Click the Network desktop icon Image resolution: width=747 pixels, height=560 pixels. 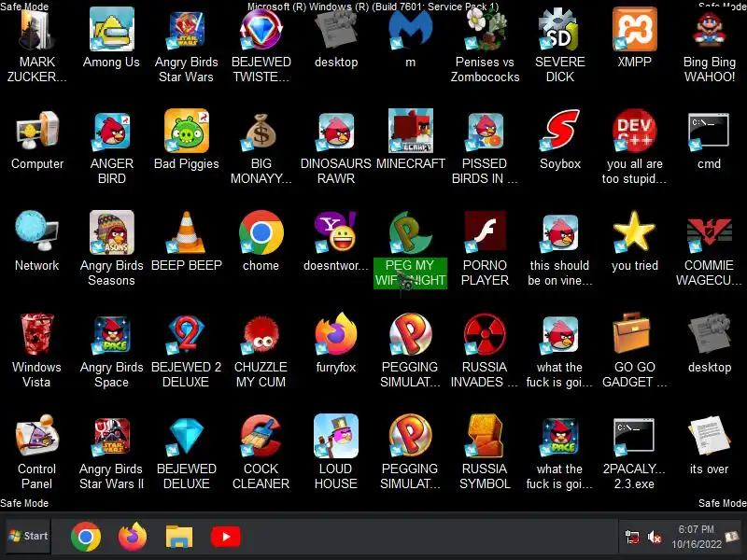click(36, 232)
